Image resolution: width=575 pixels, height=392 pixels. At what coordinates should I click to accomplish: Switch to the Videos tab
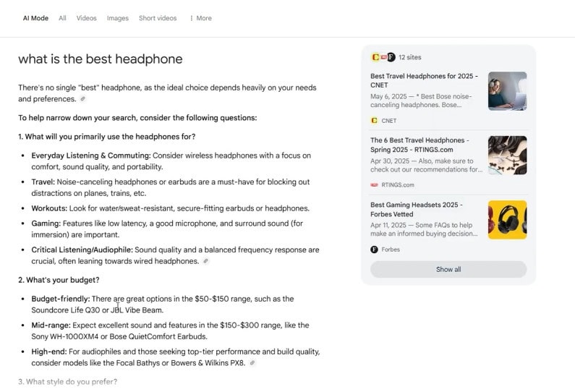click(x=87, y=19)
